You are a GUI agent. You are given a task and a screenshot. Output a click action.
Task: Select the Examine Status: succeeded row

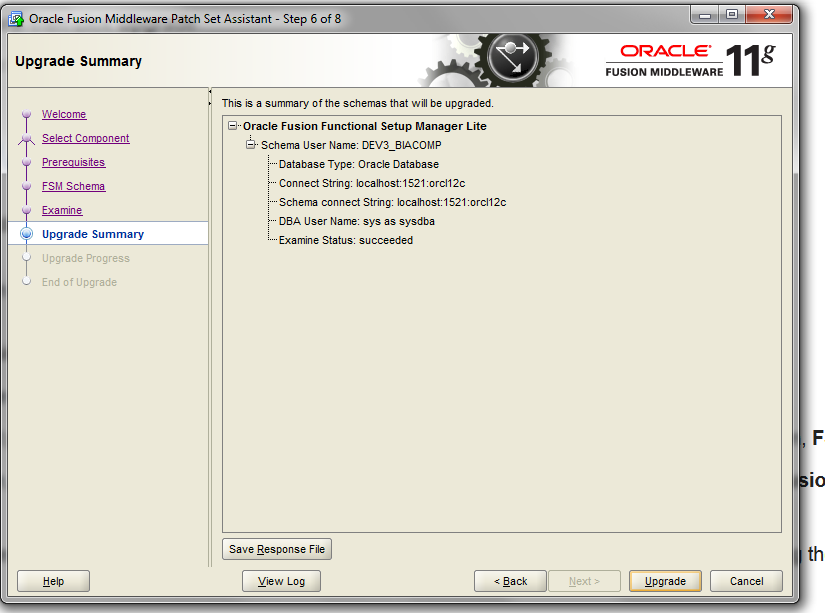(x=346, y=240)
